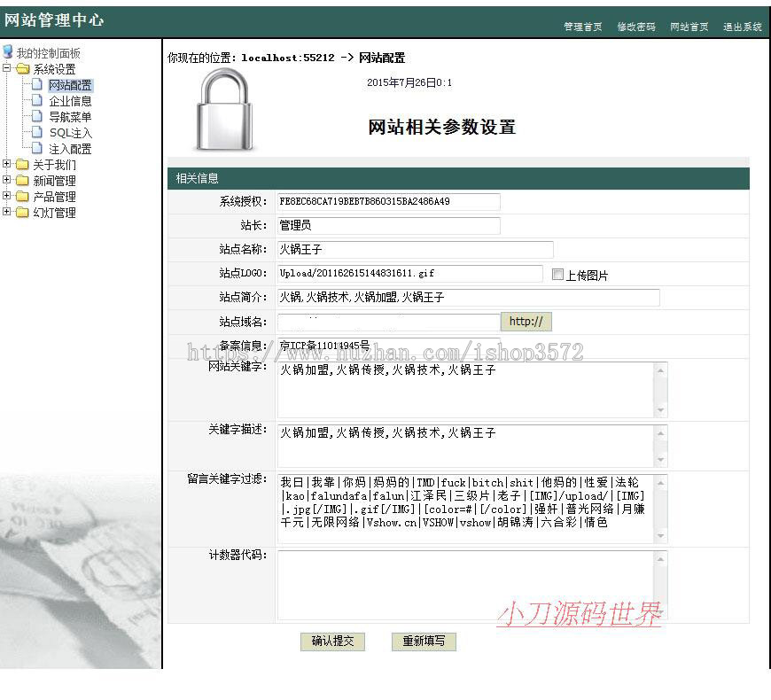
Task: Expand the 新闻管理 folder
Action: pyautogui.click(x=6, y=180)
